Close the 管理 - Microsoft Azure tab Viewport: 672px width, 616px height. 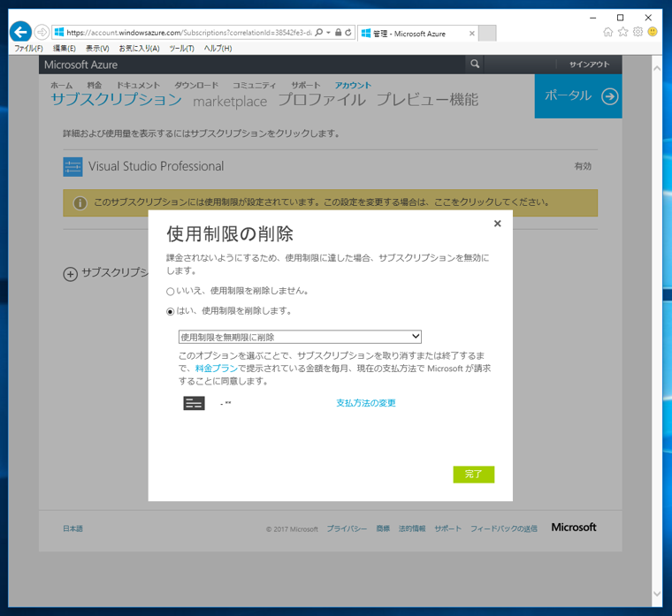472,34
